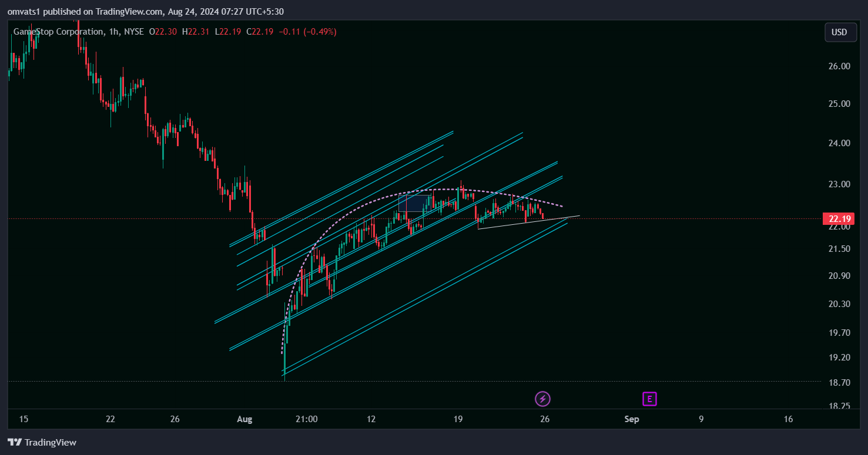868x455 pixels.
Task: Click the 9 date axis label
Action: (701, 419)
